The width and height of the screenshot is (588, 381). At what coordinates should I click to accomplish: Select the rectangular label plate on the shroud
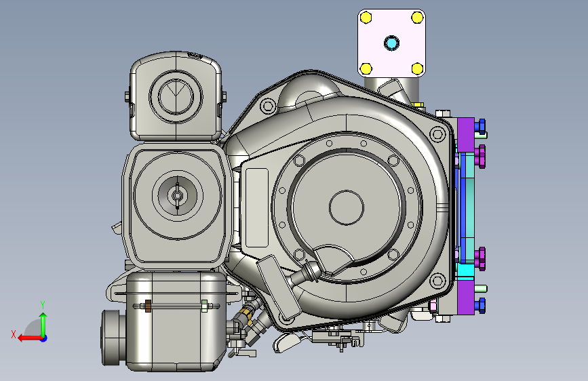(257, 207)
